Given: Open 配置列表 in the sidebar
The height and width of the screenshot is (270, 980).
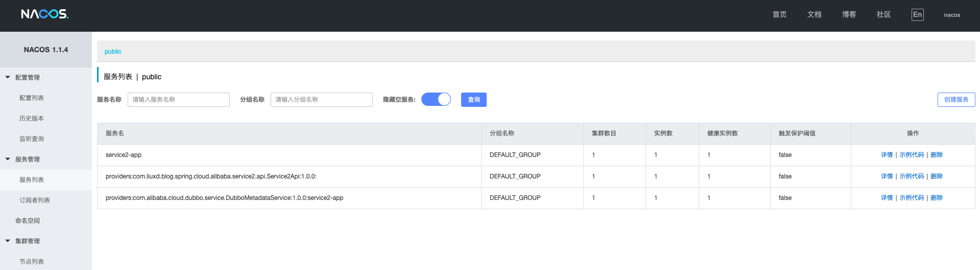Looking at the screenshot, I should [32, 98].
